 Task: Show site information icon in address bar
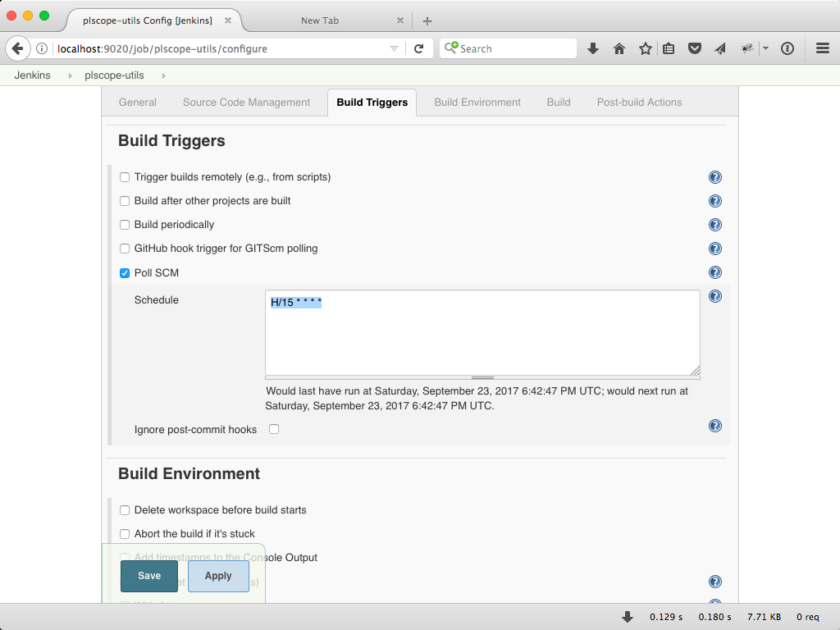pos(42,48)
